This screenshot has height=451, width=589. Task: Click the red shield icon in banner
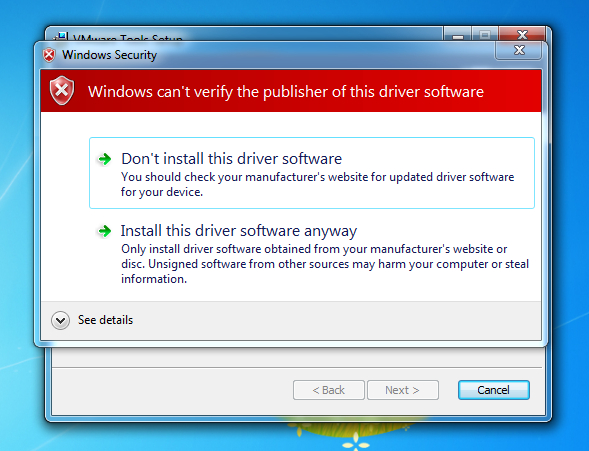coord(62,91)
